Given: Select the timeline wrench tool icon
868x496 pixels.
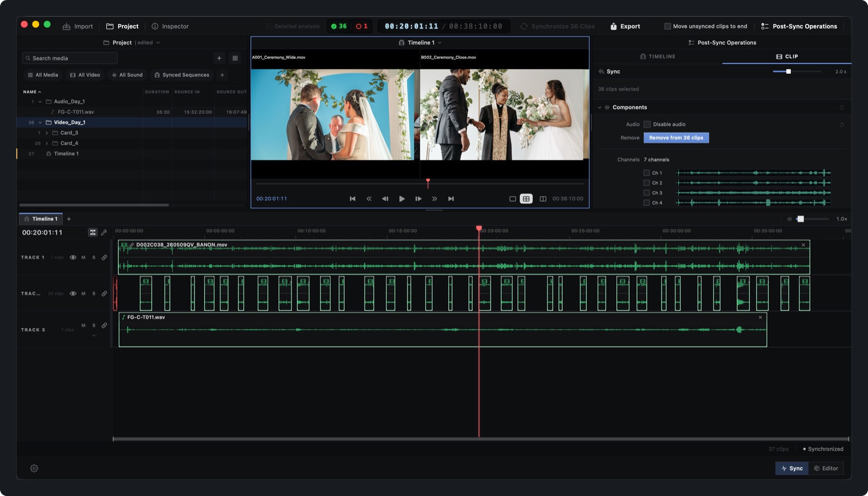Looking at the screenshot, I should (x=104, y=232).
